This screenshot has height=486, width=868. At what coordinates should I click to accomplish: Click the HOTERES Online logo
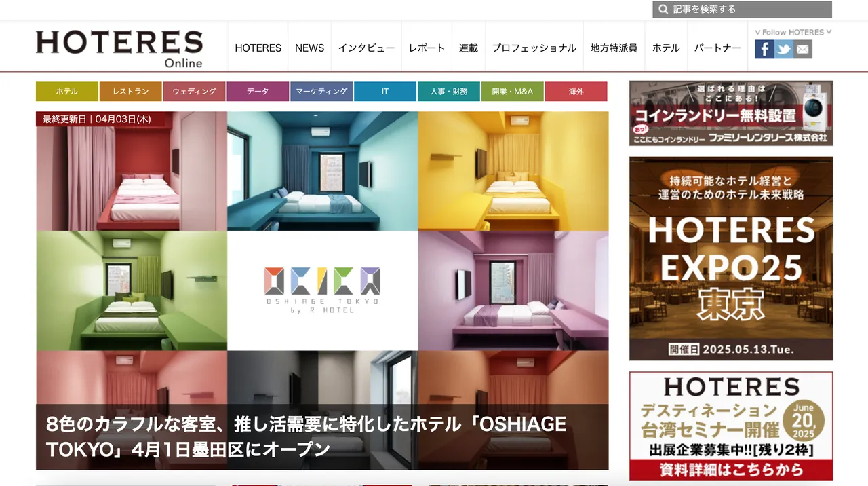119,48
